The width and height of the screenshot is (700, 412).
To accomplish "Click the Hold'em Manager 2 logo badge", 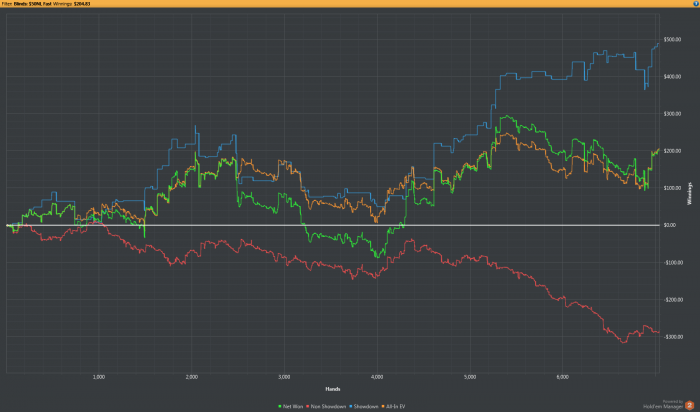I will 689,405.
